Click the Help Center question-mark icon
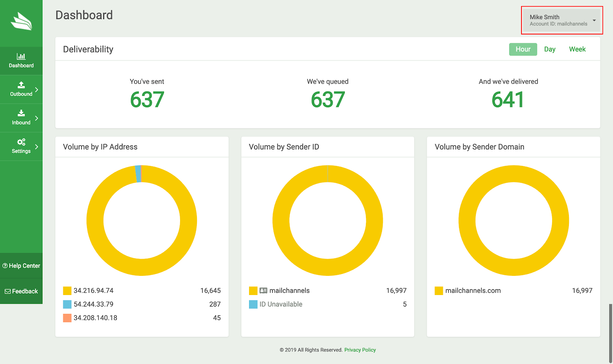The height and width of the screenshot is (364, 613). point(5,266)
